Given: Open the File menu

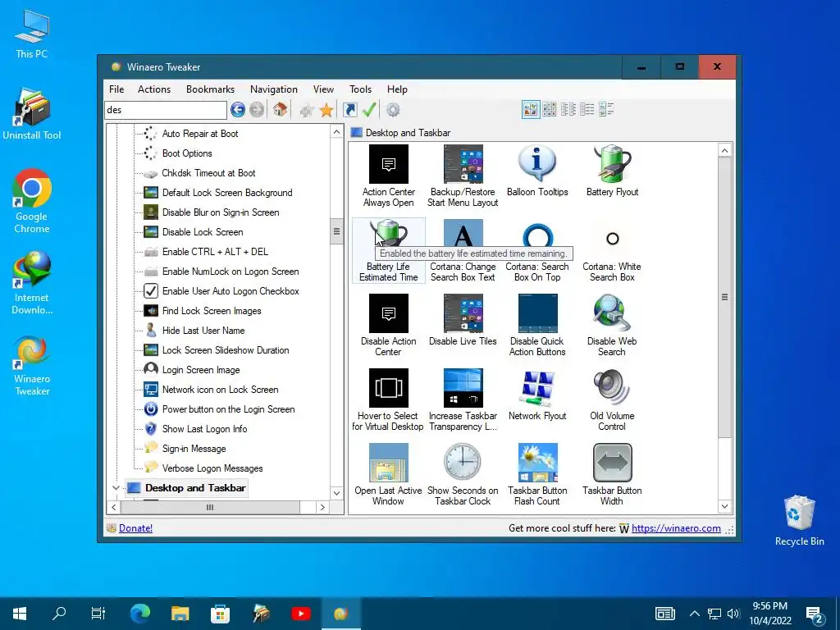Looking at the screenshot, I should tap(116, 89).
